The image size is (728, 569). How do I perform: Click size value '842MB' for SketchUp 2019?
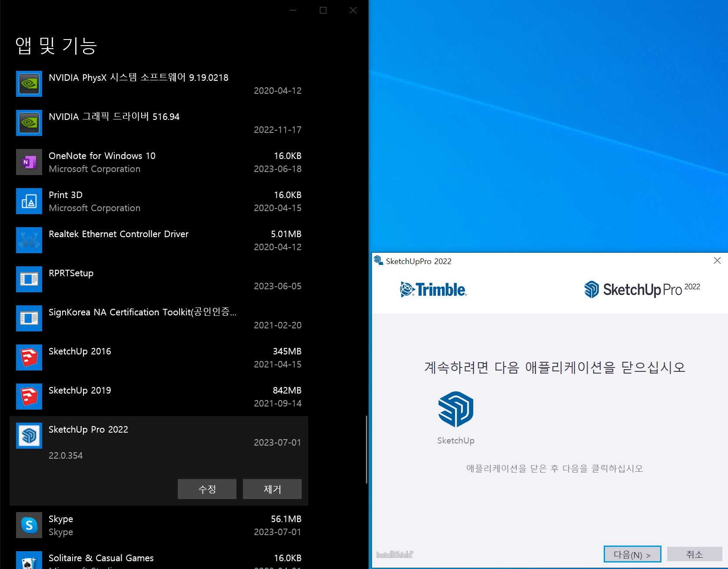pyautogui.click(x=287, y=390)
